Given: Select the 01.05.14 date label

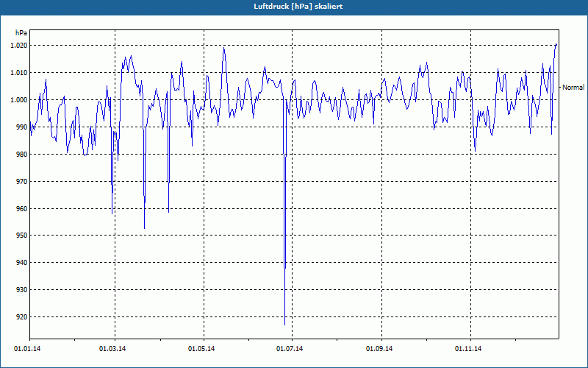Looking at the screenshot, I should 201,349.
